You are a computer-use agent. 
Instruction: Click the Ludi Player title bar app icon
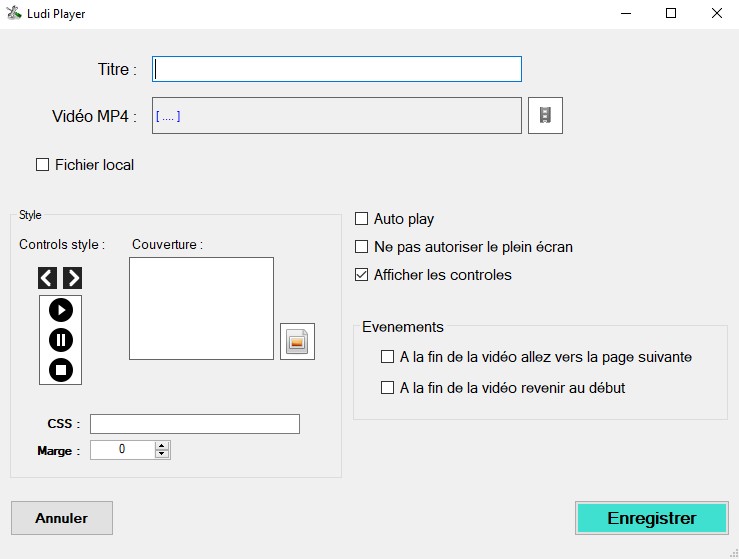pos(15,14)
